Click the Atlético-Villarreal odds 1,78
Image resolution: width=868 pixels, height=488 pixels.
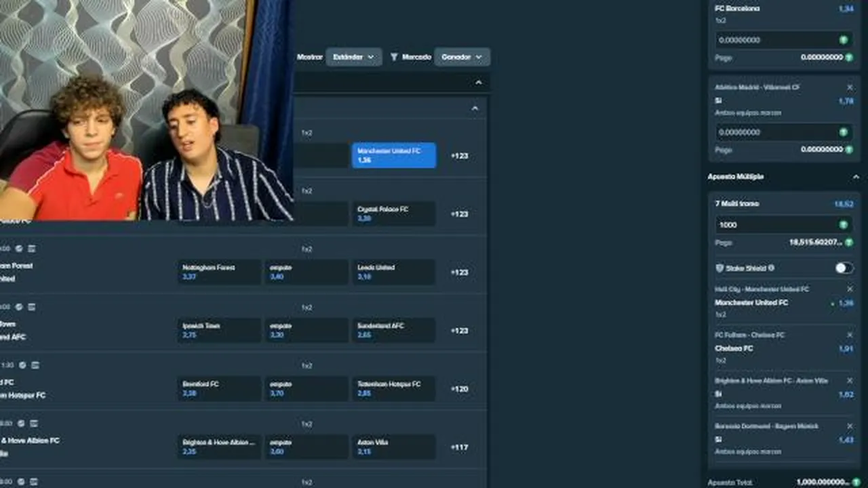coord(846,101)
